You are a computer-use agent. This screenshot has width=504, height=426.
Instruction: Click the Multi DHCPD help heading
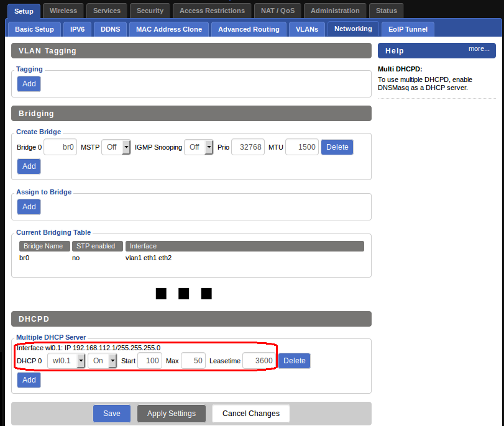pyautogui.click(x=400, y=69)
